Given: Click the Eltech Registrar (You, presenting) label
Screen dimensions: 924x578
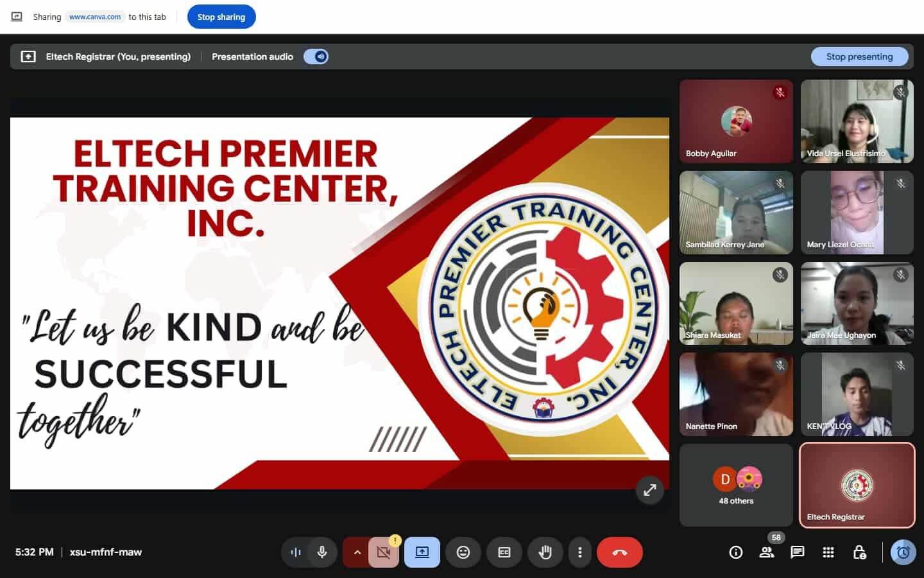Looking at the screenshot, I should (118, 57).
